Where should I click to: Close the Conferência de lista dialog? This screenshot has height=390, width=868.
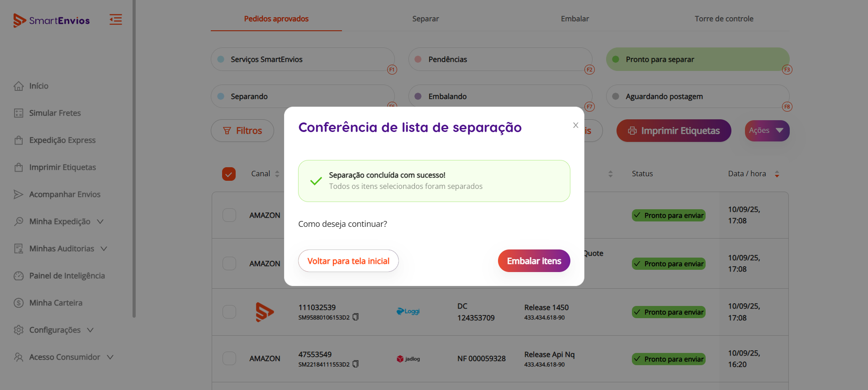576,125
